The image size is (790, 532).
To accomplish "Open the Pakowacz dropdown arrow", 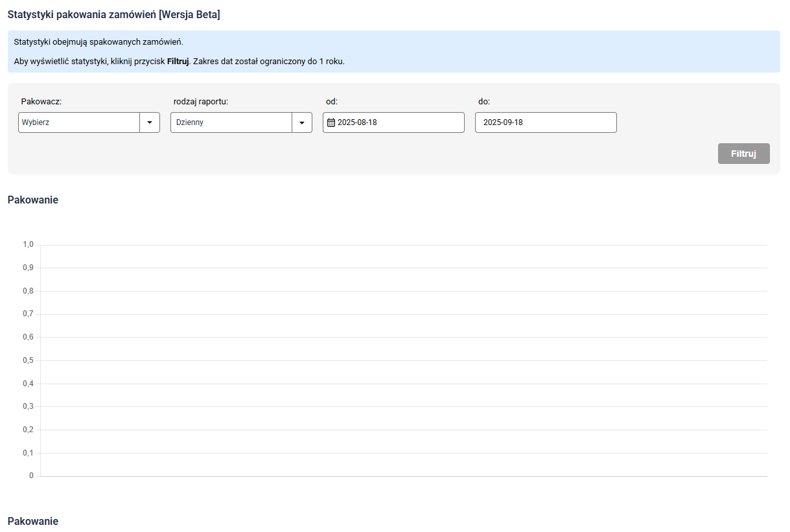I will tap(150, 122).
